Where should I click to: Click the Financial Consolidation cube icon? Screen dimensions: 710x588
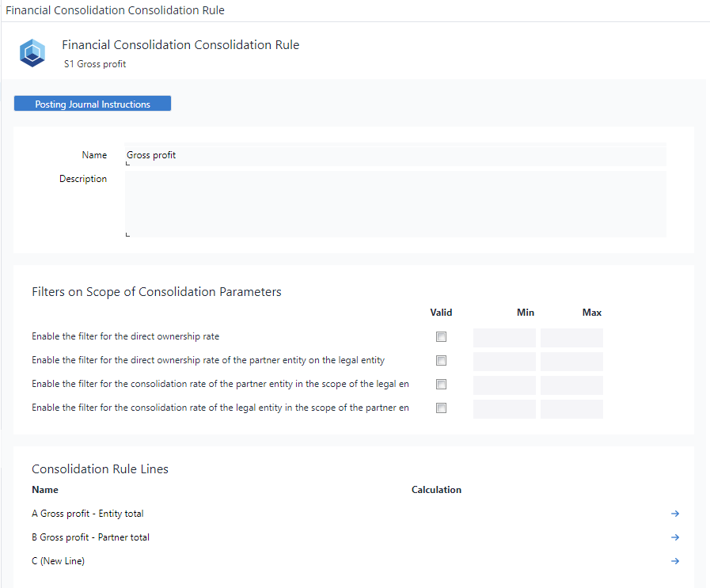pos(32,53)
